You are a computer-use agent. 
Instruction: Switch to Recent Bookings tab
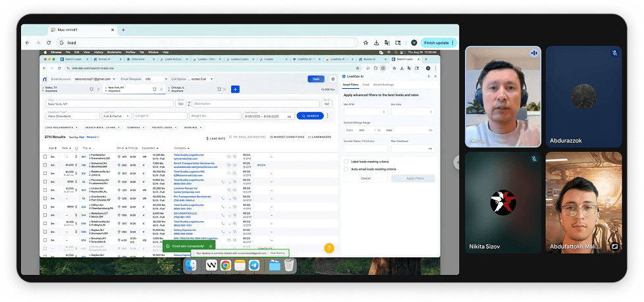[383, 85]
